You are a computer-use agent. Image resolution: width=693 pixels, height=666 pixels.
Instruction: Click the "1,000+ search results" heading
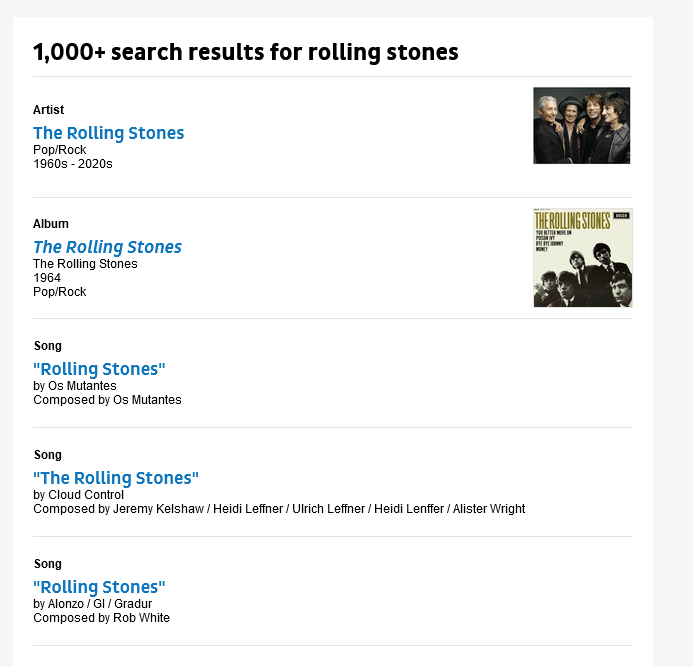245,52
